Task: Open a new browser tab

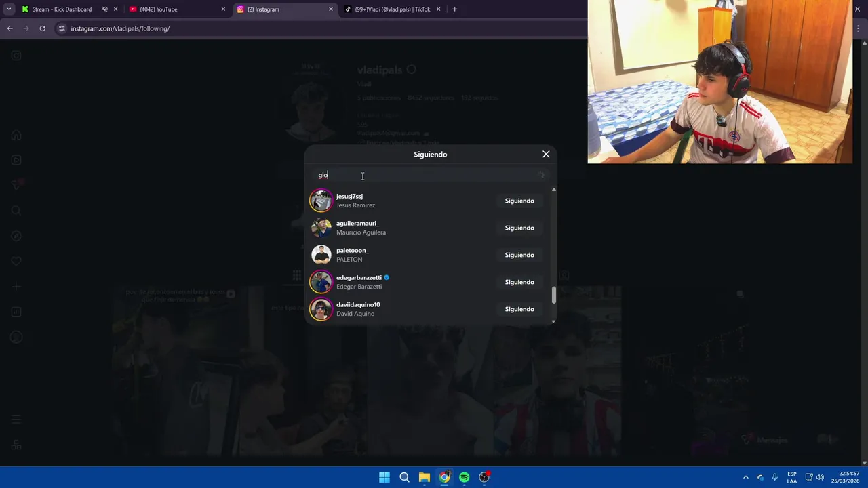Action: pyautogui.click(x=454, y=9)
